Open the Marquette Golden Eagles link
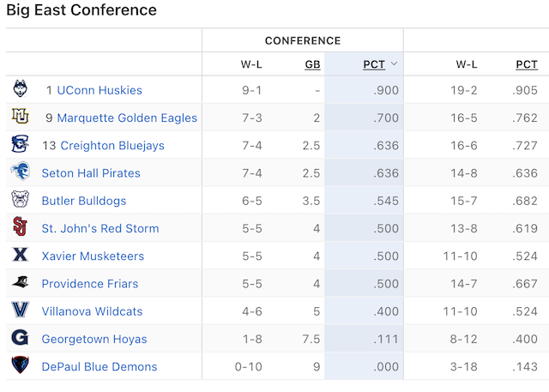This screenshot has height=392, width=549. tap(127, 118)
